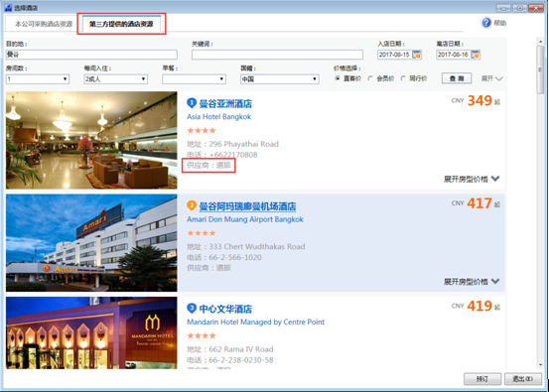Click the star rating of Asia Hotel Bangkok
This screenshot has height=392, width=549.
click(202, 131)
